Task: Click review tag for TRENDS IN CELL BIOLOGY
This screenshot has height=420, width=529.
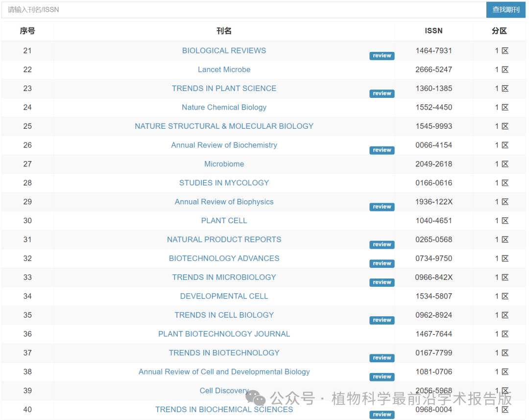Action: tap(382, 320)
